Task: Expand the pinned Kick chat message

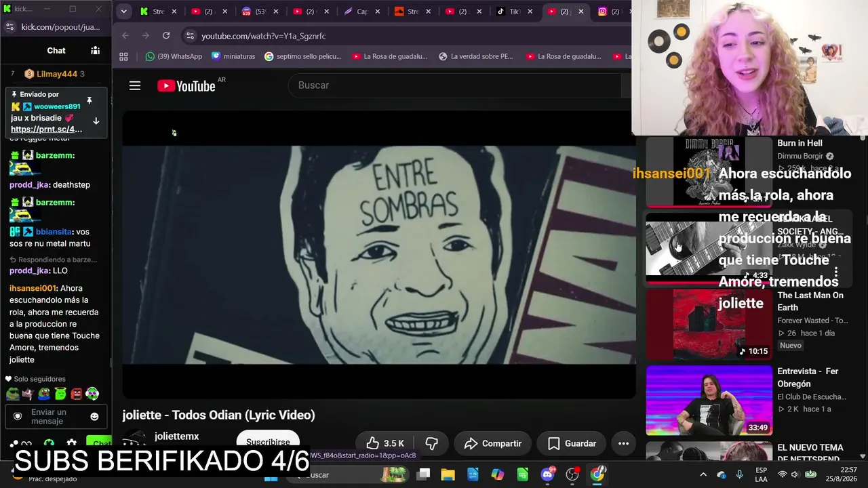Action: [96, 121]
